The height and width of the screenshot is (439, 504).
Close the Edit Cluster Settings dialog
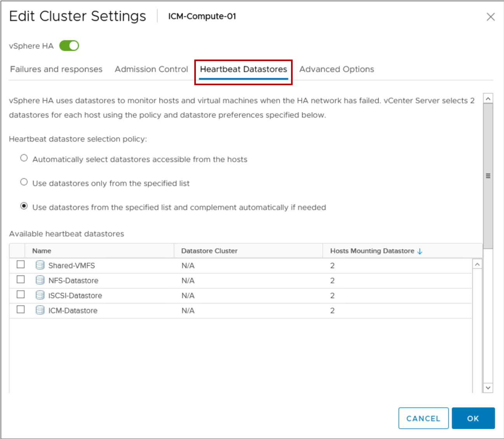point(490,17)
